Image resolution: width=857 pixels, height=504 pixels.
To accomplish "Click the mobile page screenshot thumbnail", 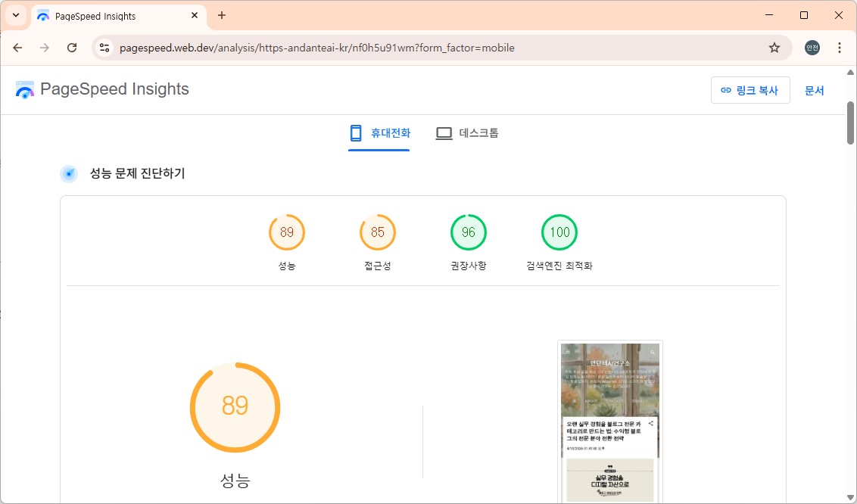I will click(609, 420).
